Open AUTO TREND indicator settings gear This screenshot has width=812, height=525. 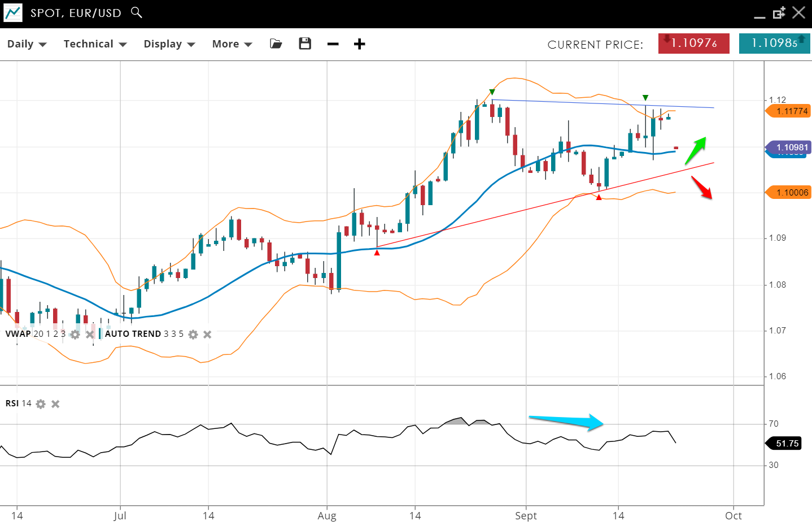[193, 335]
